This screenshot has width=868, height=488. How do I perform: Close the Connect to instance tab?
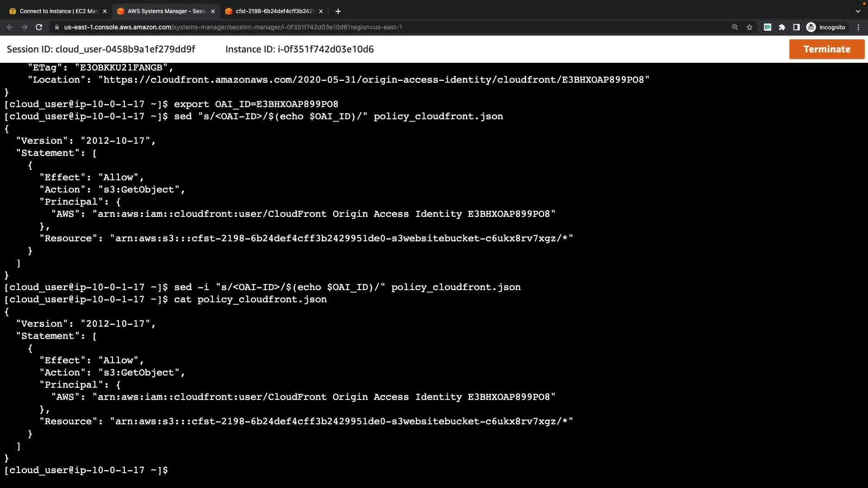[105, 11]
